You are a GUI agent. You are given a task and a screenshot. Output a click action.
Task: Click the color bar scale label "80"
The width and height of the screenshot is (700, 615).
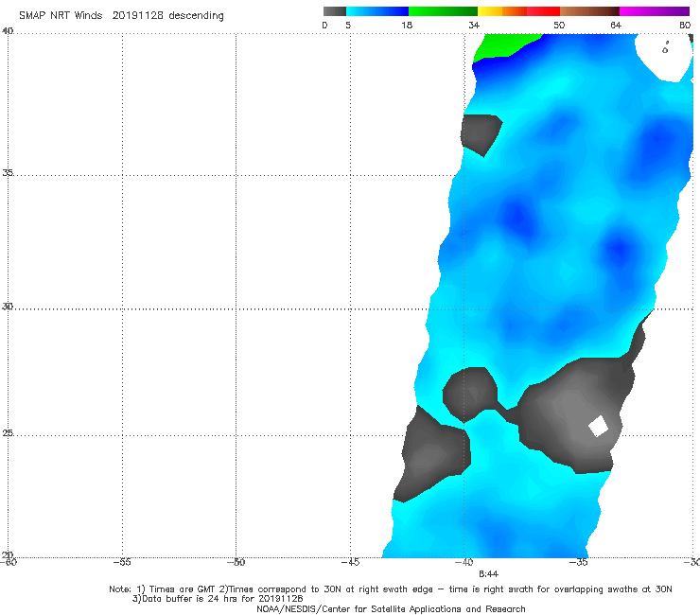click(x=685, y=25)
